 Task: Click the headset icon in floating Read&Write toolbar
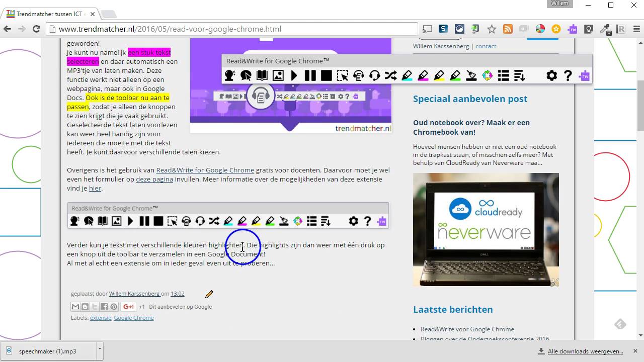[x=374, y=76]
